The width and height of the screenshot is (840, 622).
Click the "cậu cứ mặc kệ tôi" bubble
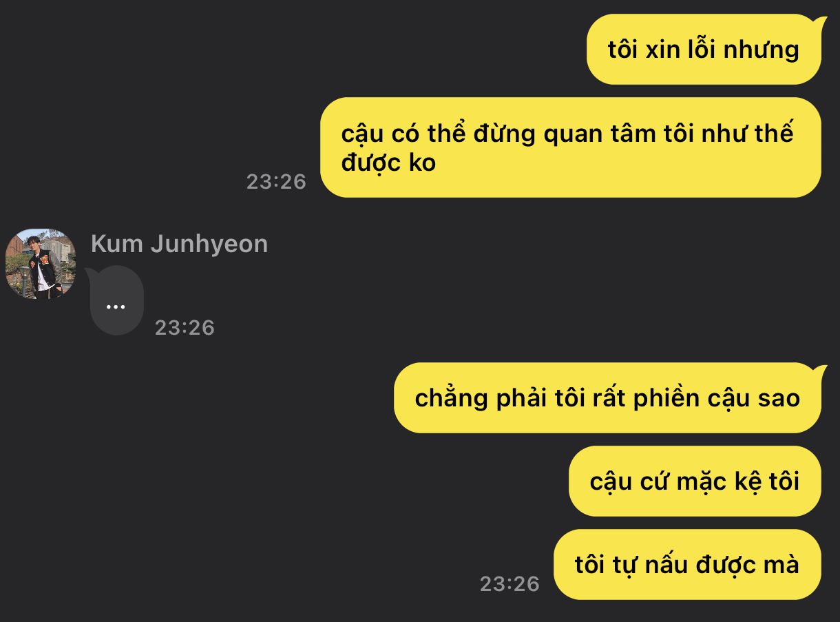click(695, 481)
